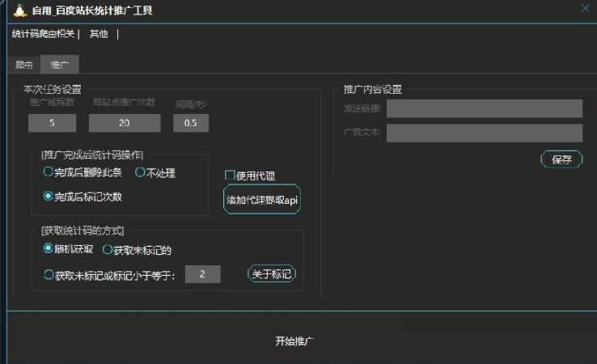The height and width of the screenshot is (364, 597).
Task: Click the 关于标记 button
Action: tap(272, 273)
